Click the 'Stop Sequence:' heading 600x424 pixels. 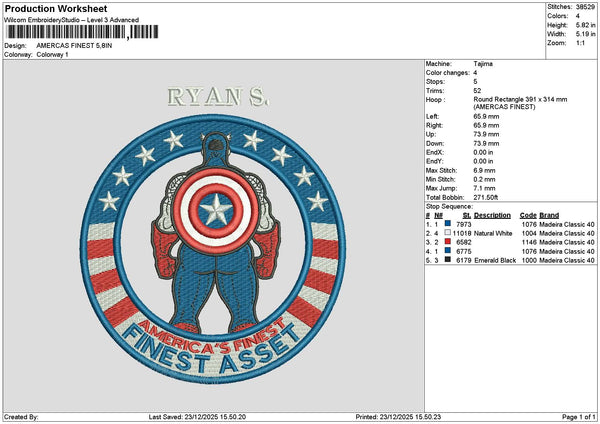click(x=450, y=207)
